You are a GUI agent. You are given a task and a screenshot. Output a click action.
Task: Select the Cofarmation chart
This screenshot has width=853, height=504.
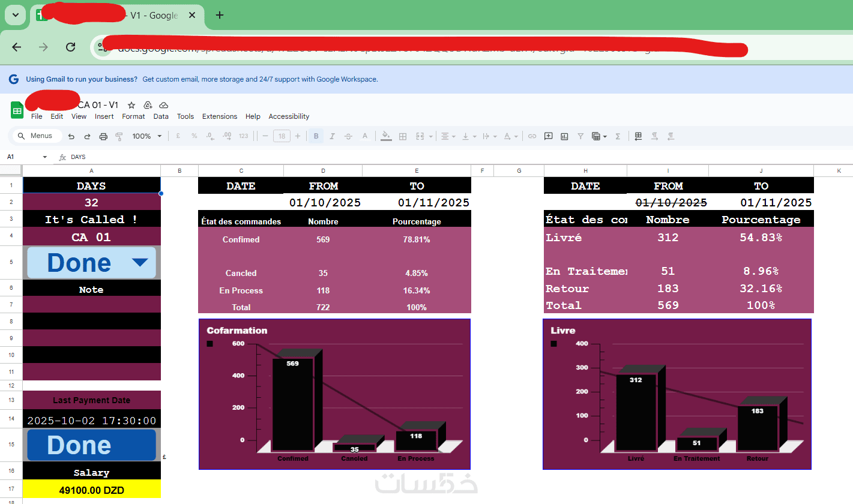point(334,394)
